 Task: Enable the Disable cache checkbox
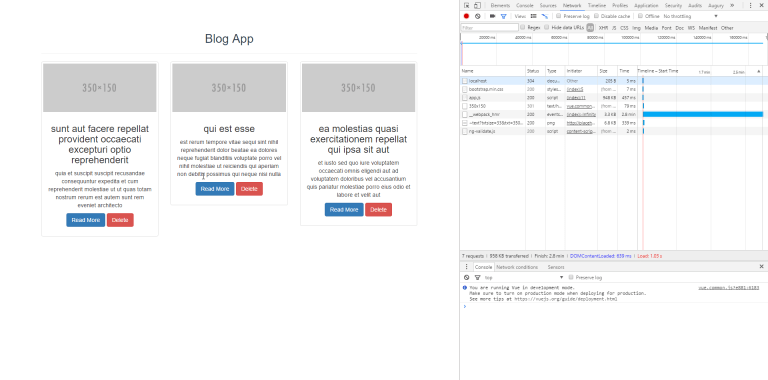596,16
